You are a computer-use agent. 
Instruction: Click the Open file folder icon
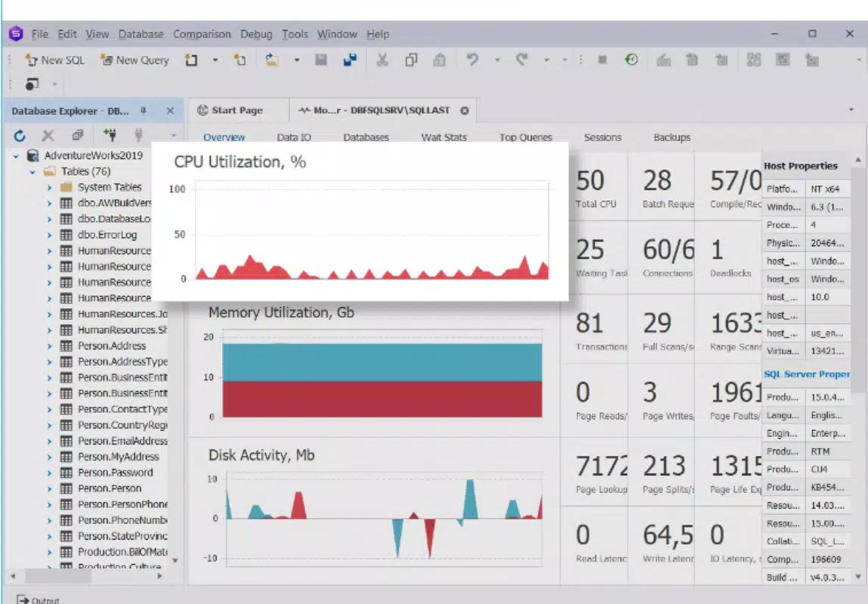pyautogui.click(x=272, y=60)
